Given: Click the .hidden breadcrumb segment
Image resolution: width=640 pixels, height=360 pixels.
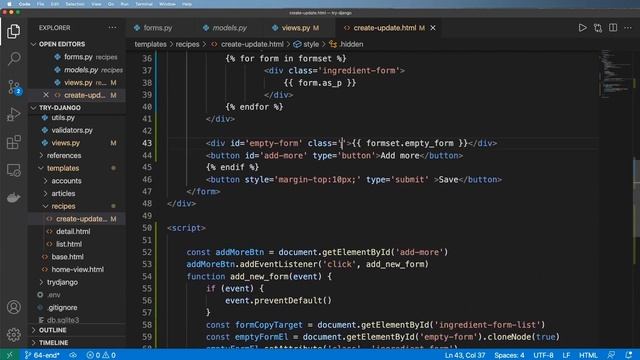Looking at the screenshot, I should (x=347, y=44).
